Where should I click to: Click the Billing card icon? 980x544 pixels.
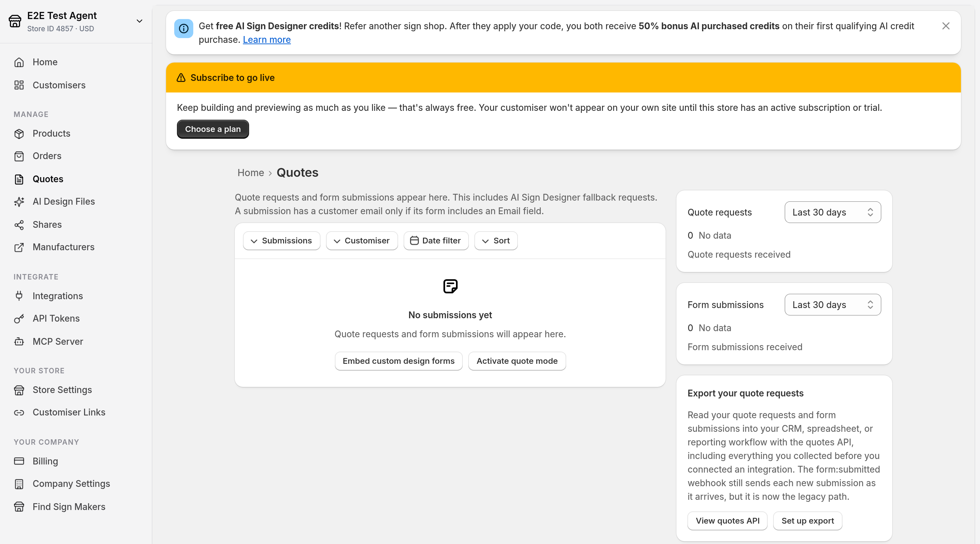coord(19,461)
